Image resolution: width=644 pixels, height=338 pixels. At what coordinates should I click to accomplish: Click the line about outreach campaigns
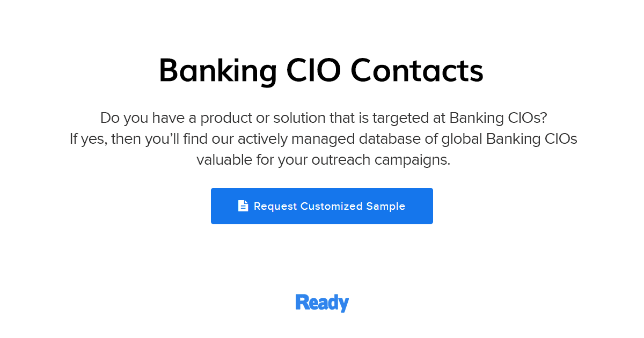[322, 159]
